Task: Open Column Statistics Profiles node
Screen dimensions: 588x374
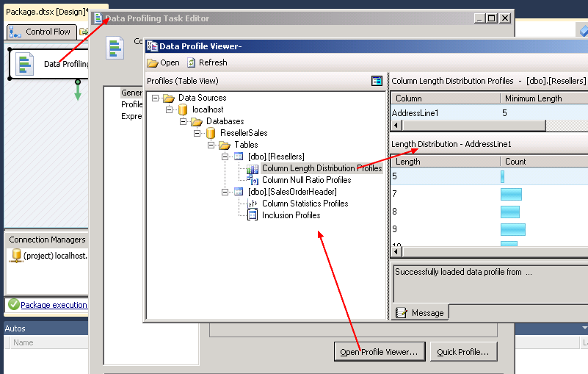Action: click(305, 204)
